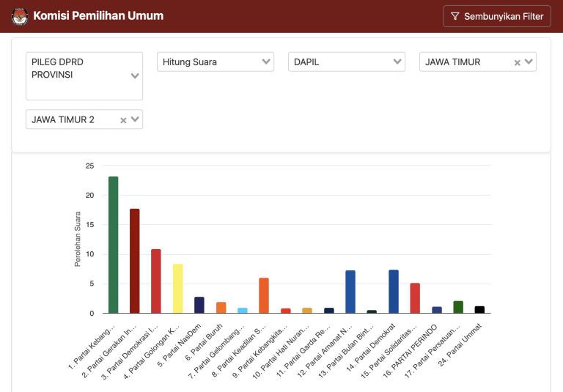563x392 pixels.
Task: Select the dark red Partai Gerakan bar
Action: (134, 261)
